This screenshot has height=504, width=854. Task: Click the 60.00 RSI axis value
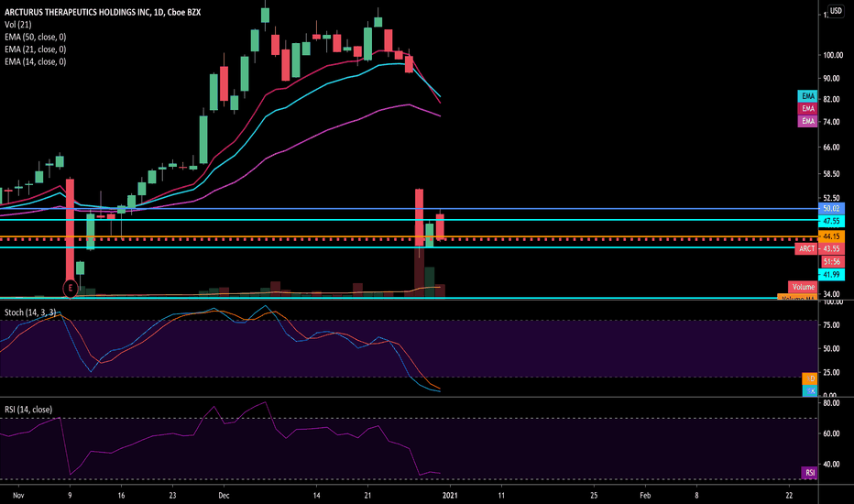(831, 433)
